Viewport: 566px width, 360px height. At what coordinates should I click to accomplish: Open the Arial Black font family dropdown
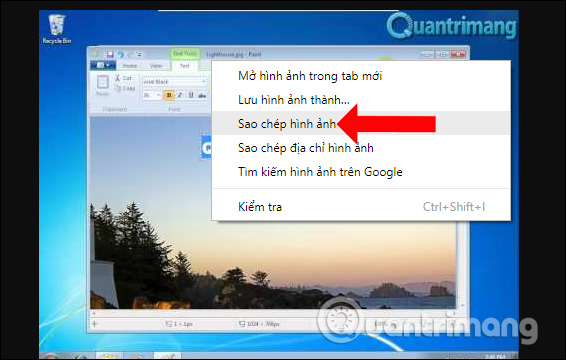point(174,82)
